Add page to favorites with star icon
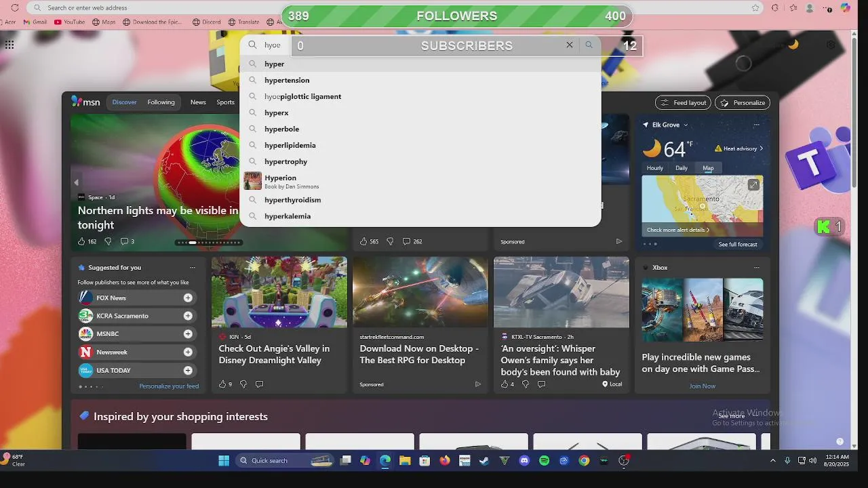The image size is (868, 488). click(755, 7)
